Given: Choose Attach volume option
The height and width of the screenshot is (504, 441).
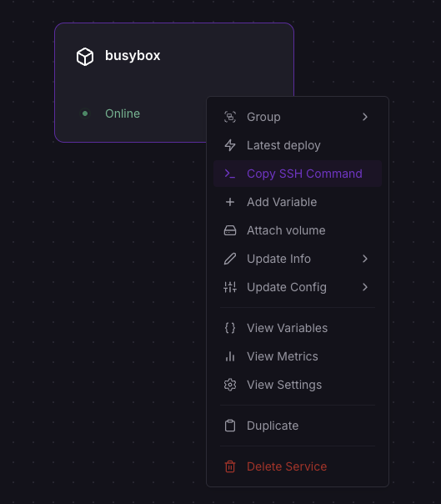Looking at the screenshot, I should coord(298,230).
